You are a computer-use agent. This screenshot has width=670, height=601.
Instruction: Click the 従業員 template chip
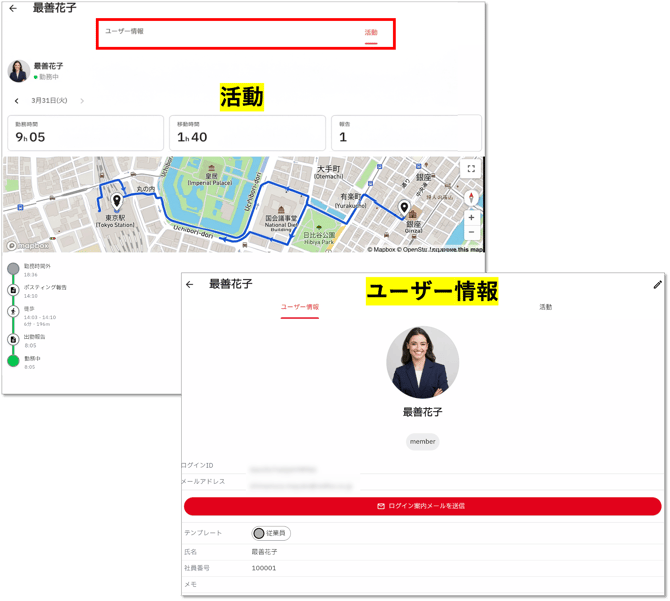tap(270, 533)
